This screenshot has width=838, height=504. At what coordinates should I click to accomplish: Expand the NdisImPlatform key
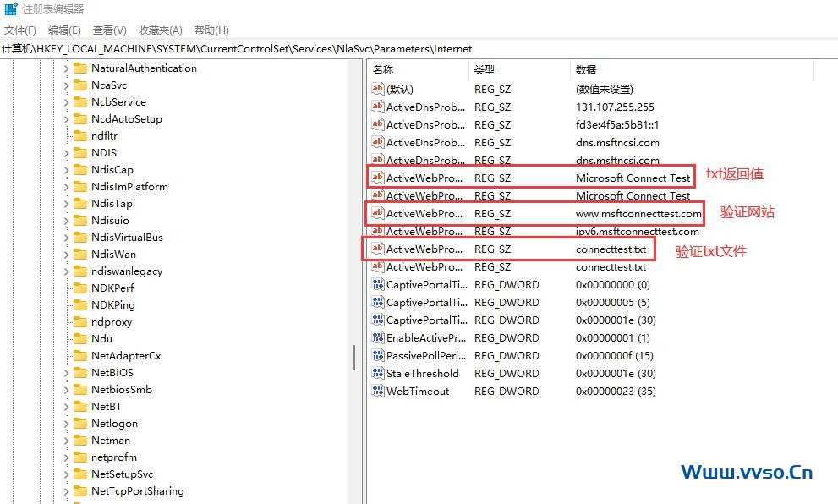[x=66, y=187]
